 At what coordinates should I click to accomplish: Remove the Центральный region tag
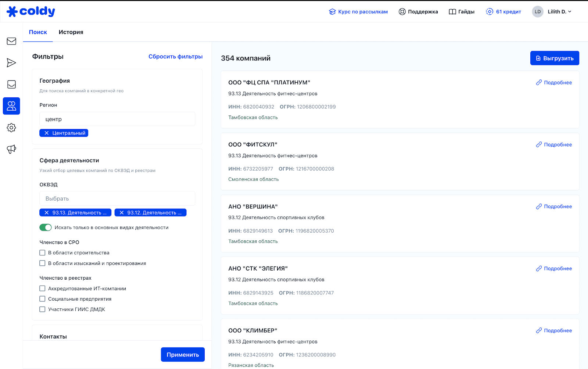[x=47, y=133]
